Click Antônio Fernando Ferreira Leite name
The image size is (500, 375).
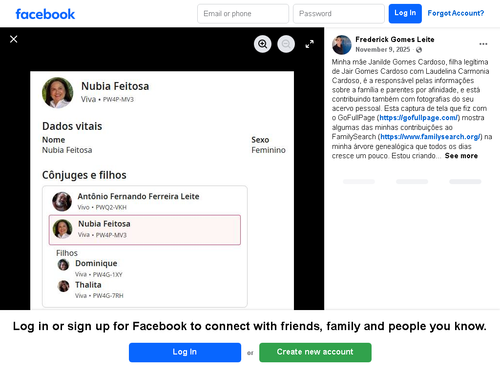click(x=138, y=196)
